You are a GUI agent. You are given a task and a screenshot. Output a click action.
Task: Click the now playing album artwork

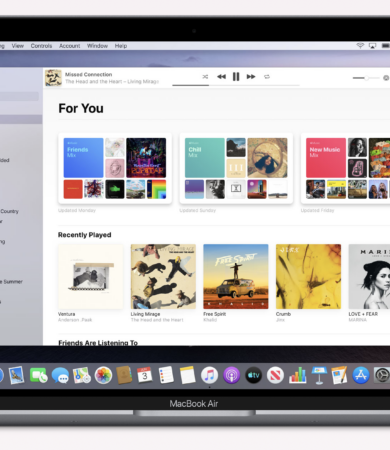pyautogui.click(x=53, y=78)
